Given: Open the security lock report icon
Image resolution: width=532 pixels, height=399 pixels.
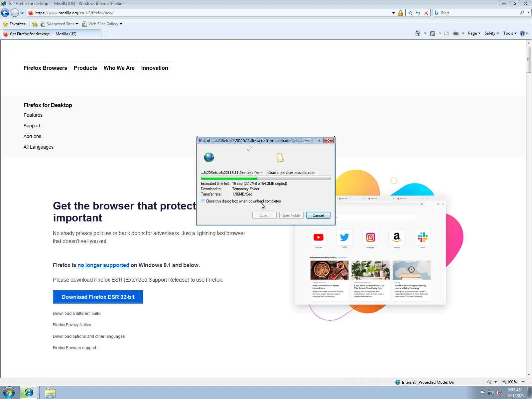Looking at the screenshot, I should click(401, 13).
